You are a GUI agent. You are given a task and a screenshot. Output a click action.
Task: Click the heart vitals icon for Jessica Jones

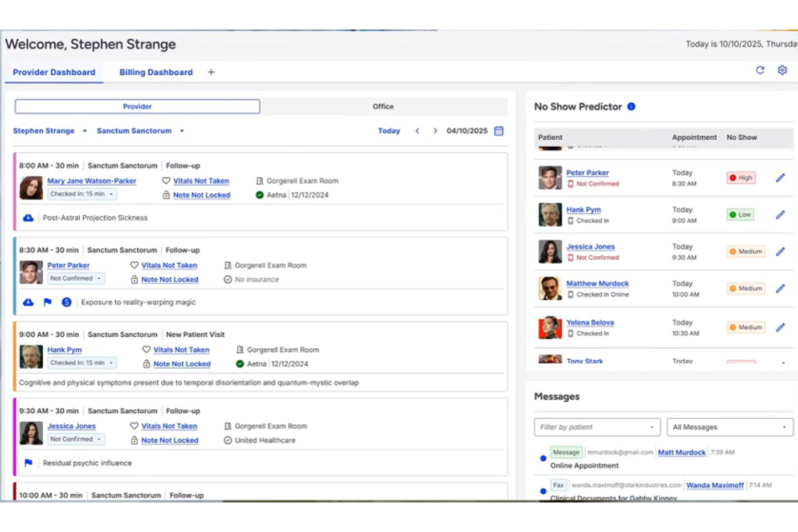click(134, 426)
